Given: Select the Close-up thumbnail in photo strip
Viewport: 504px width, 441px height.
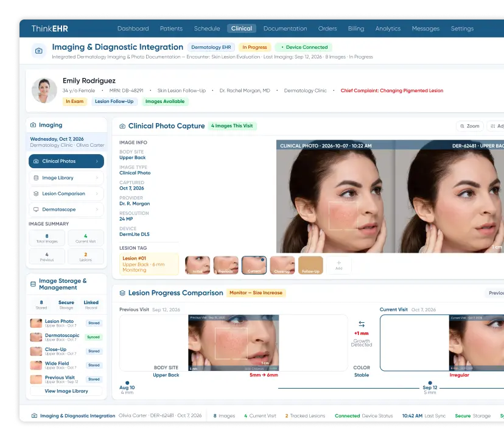Looking at the screenshot, I should tap(282, 265).
